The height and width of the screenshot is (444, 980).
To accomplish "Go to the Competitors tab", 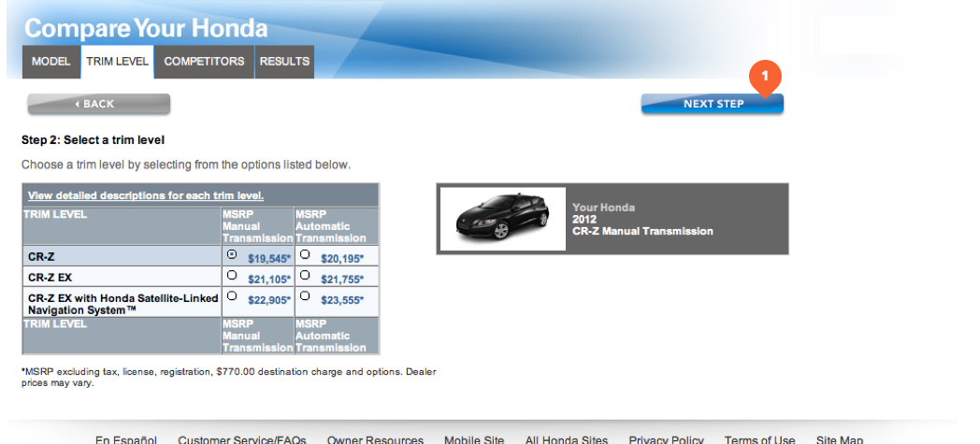I will point(204,62).
